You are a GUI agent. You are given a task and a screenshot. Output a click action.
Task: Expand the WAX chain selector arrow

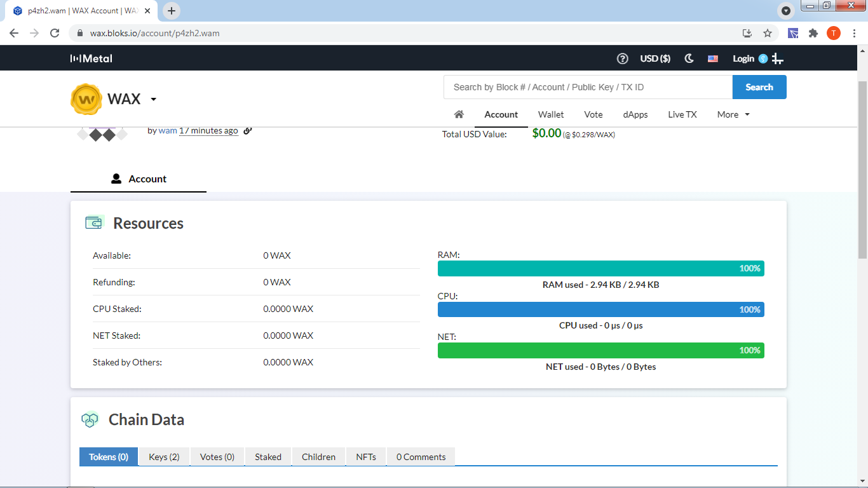pyautogui.click(x=153, y=100)
